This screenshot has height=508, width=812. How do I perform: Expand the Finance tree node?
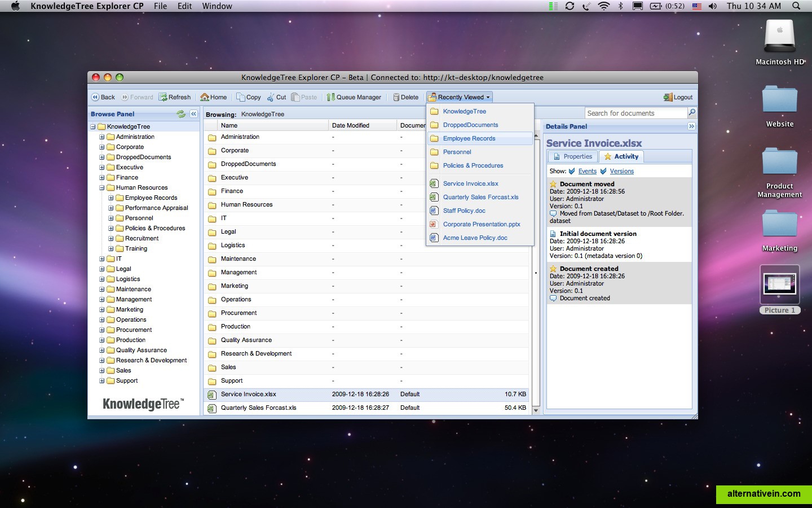click(x=102, y=178)
